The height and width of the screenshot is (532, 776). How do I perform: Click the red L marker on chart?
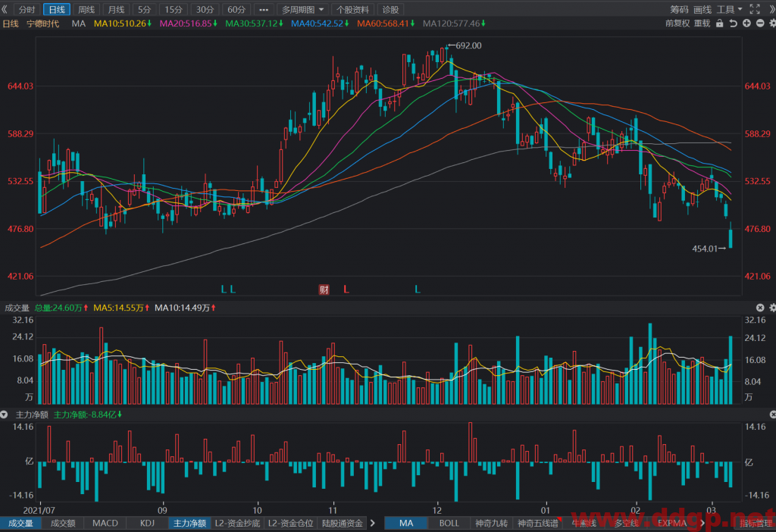(x=346, y=289)
